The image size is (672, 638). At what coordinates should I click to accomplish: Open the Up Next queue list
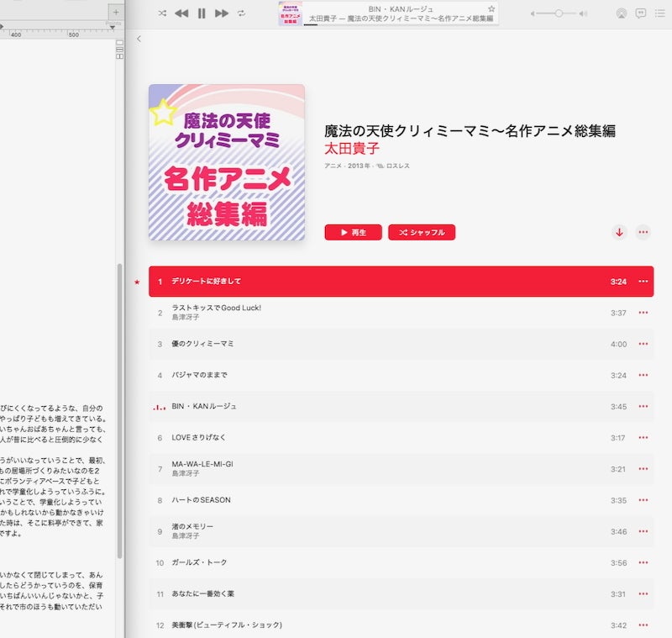659,13
